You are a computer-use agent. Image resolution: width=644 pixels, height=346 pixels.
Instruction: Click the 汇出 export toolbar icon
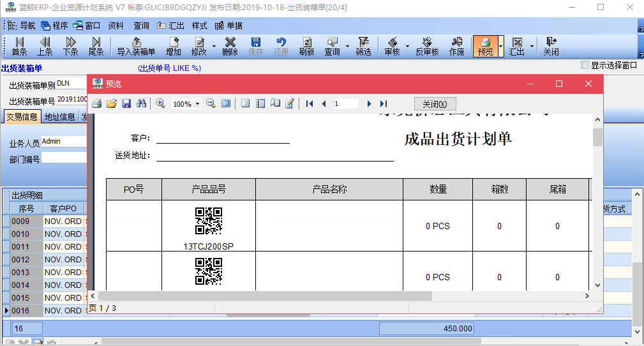(x=517, y=46)
